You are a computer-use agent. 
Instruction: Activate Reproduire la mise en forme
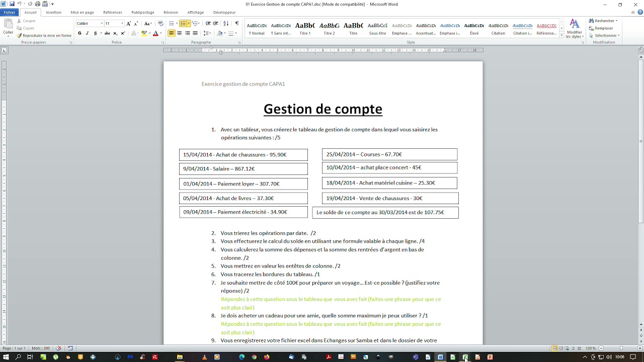point(44,36)
